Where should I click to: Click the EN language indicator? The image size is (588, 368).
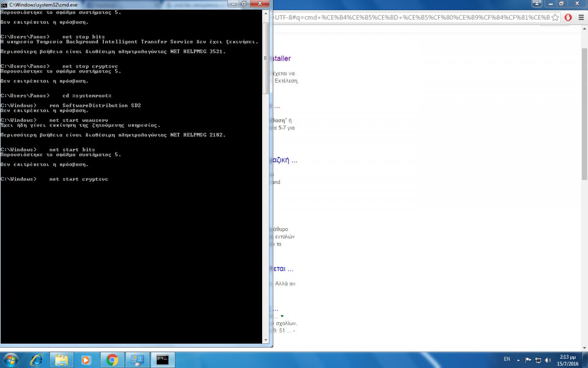pyautogui.click(x=507, y=360)
